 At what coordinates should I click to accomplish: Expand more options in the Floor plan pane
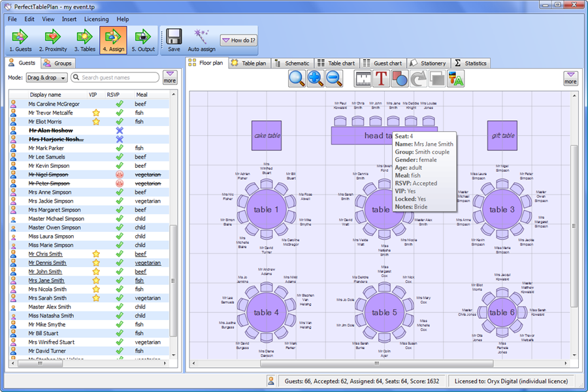570,78
